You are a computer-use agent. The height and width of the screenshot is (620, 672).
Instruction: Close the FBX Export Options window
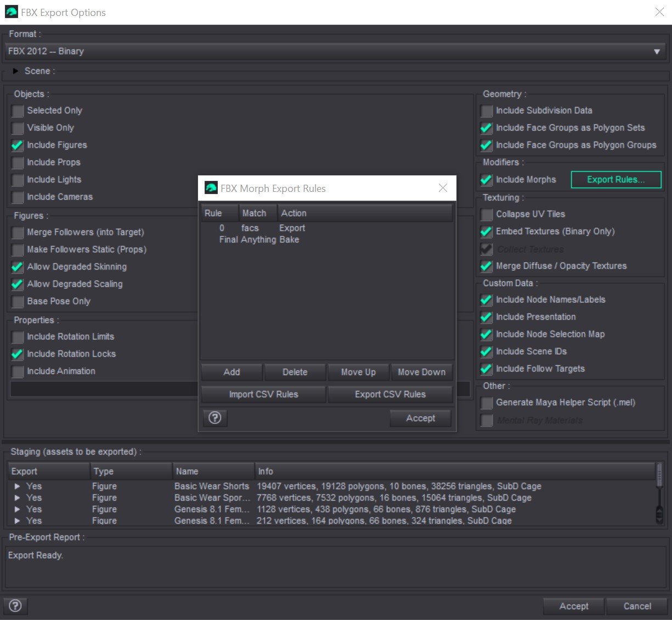(659, 12)
